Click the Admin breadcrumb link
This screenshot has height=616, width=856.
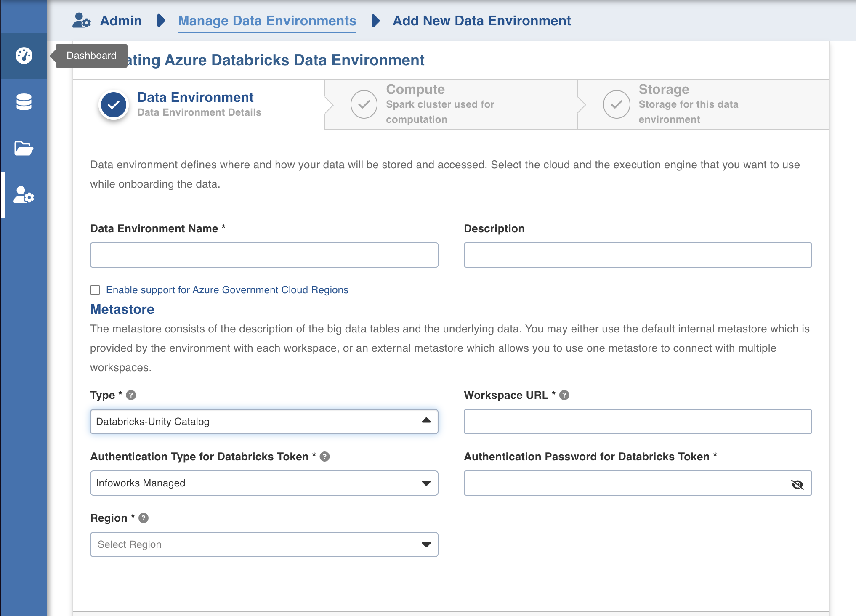(121, 21)
